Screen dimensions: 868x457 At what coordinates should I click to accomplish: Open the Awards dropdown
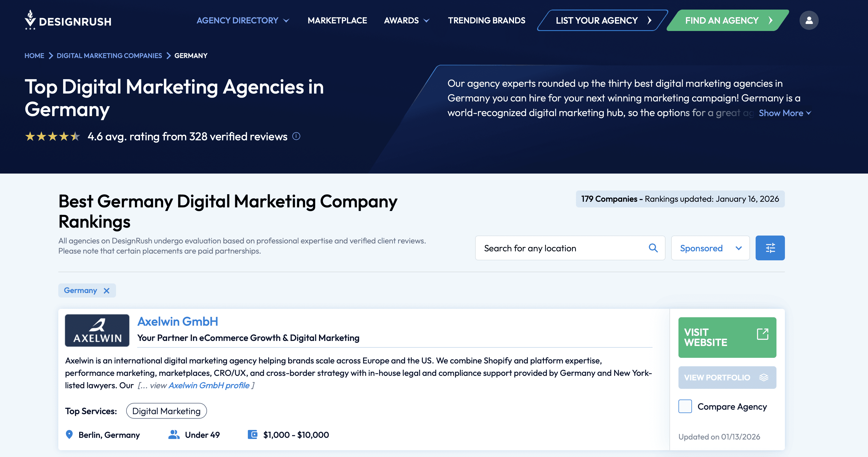(407, 20)
